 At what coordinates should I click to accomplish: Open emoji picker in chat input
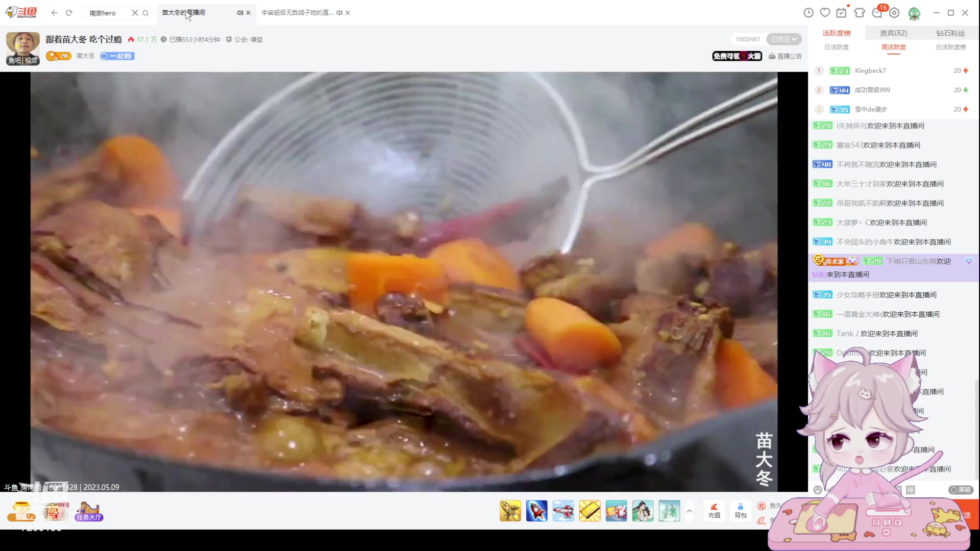818,490
